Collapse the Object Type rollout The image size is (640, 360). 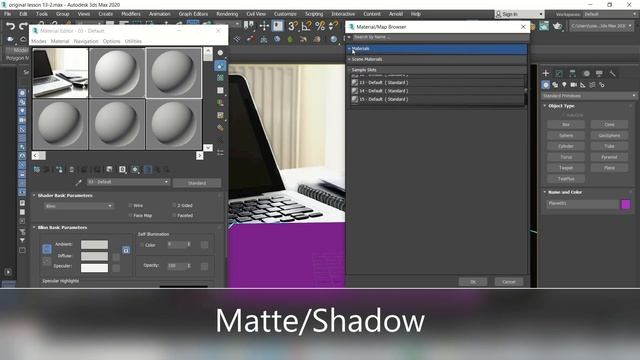545,106
